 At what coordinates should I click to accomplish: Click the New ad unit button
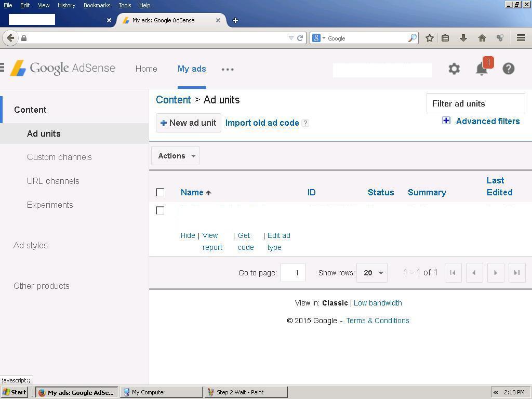point(188,123)
